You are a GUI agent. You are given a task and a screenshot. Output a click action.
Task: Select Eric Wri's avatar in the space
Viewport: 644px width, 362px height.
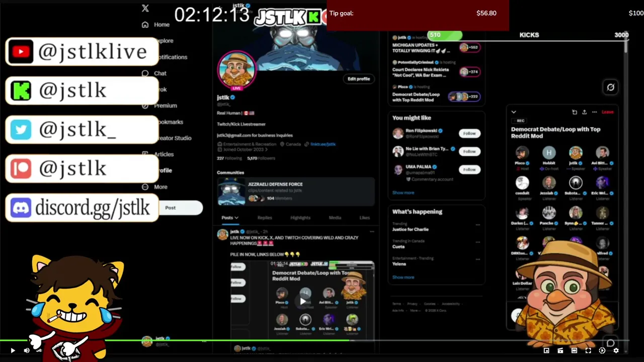coord(602,183)
